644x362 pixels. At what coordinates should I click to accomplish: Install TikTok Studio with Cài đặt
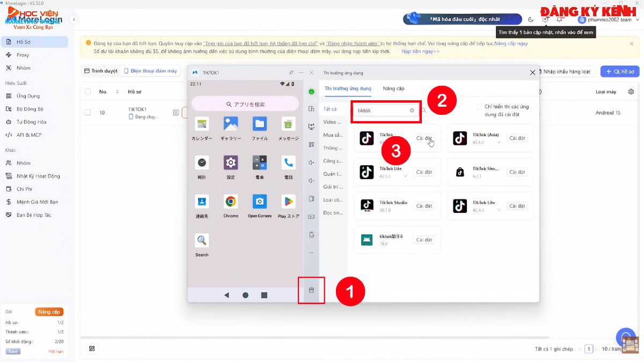424,206
